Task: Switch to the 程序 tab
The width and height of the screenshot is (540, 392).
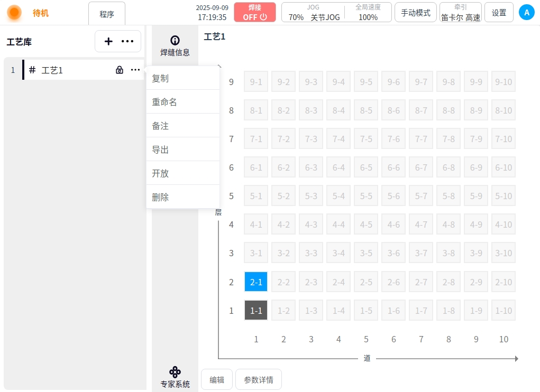Action: [x=107, y=14]
